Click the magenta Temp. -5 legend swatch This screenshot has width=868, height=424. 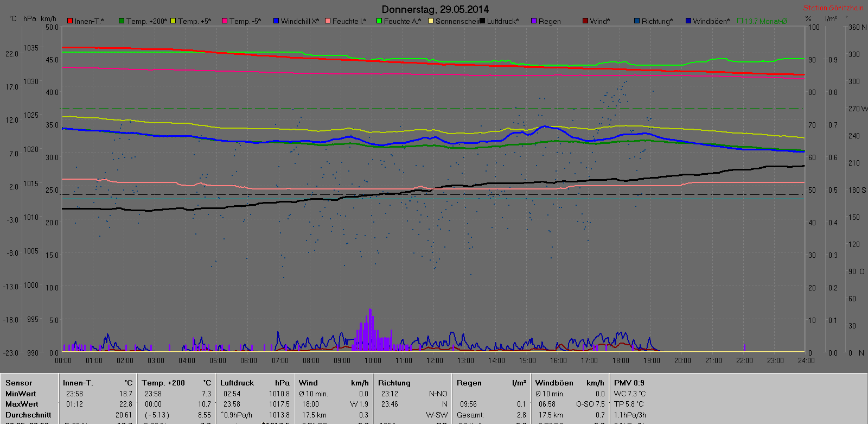click(x=225, y=21)
